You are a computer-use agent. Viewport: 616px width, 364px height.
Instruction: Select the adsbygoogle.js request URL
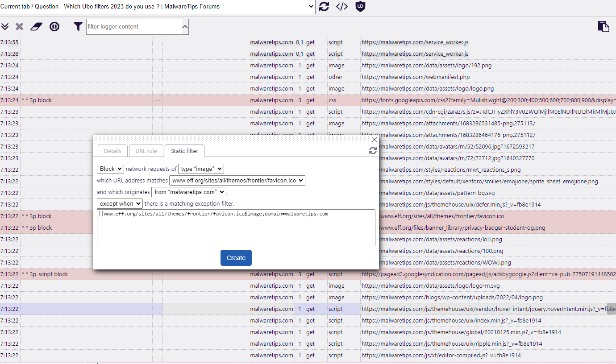(x=489, y=274)
